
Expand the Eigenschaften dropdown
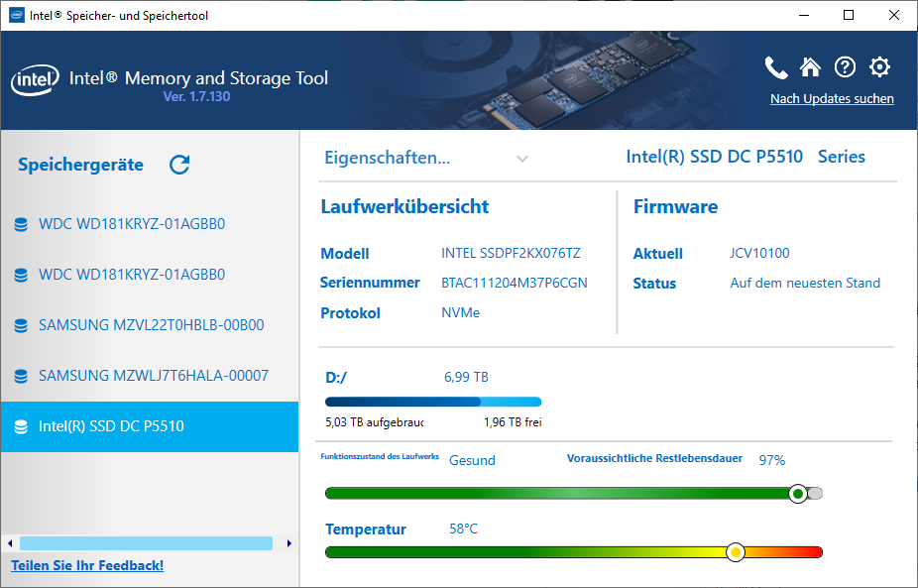pyautogui.click(x=426, y=158)
